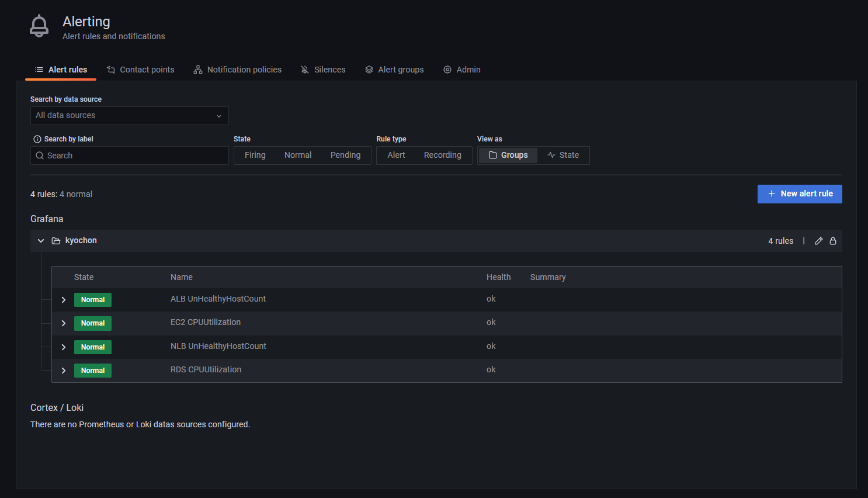
Task: Click the EC2 CPUUtilization rule name
Action: pos(206,322)
